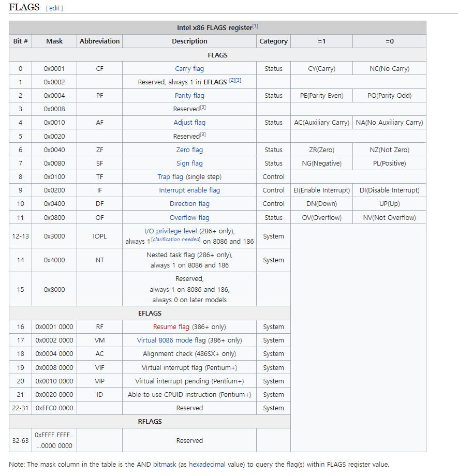
Task: Click the NG(Negative) cell
Action: click(x=321, y=163)
